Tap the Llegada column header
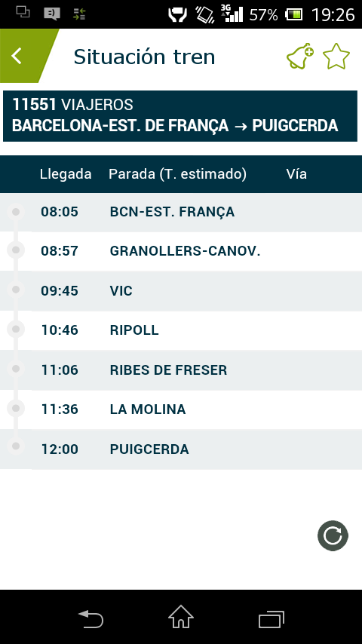The width and height of the screenshot is (362, 644). (x=66, y=174)
